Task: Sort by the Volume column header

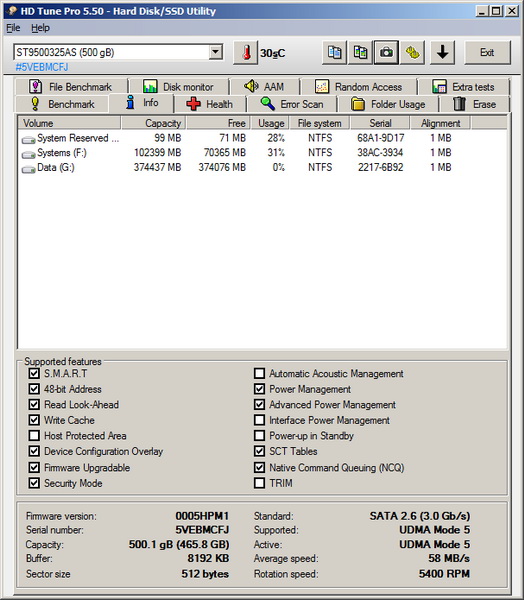Action: (x=69, y=123)
